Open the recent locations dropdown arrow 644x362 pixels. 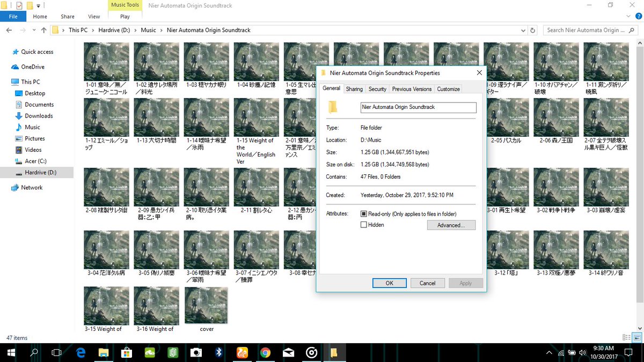click(35, 31)
